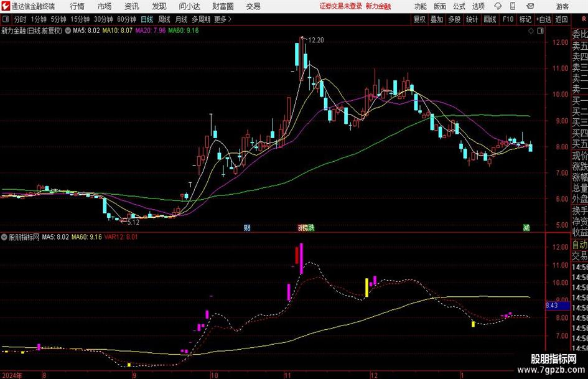The width and height of the screenshot is (588, 379).
Task: Click the MA60: 9.16 value in main chart
Action: click(x=184, y=30)
